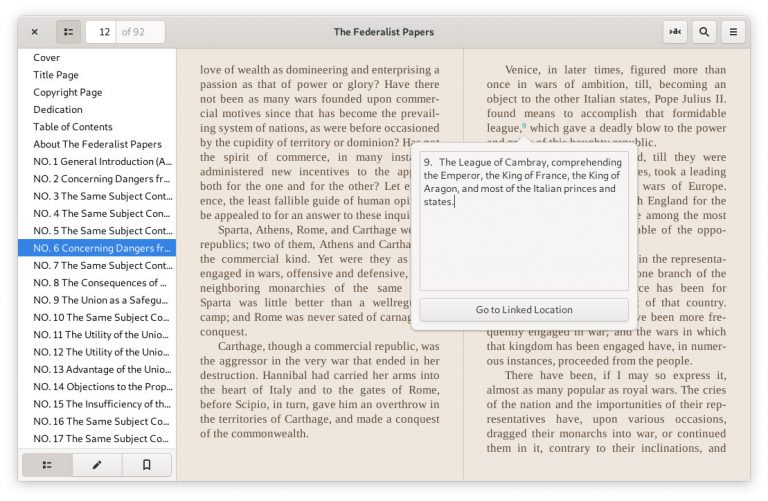The width and height of the screenshot is (768, 501).
Task: Open the Title Page entry
Action: pyautogui.click(x=97, y=75)
